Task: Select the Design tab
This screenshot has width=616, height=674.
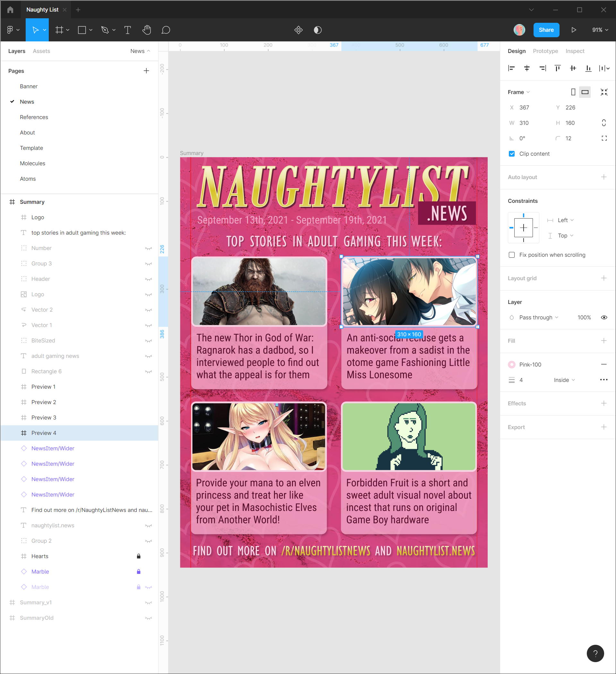Action: click(x=517, y=51)
